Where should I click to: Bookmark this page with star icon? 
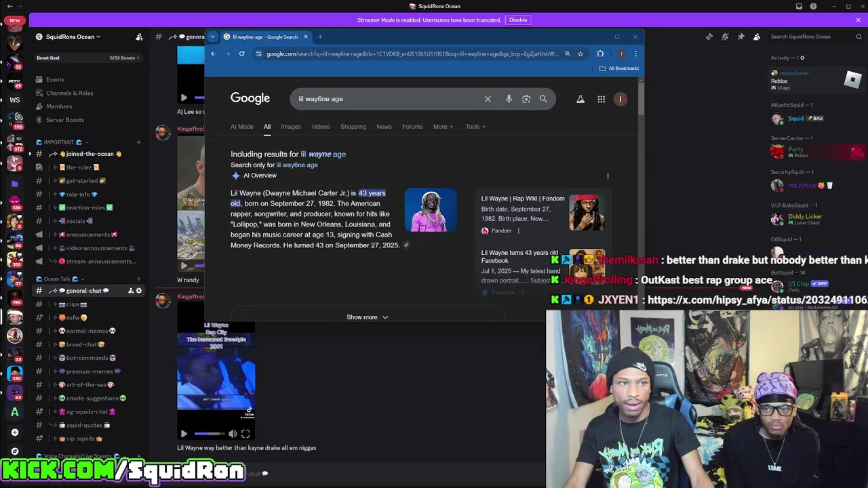pos(580,54)
